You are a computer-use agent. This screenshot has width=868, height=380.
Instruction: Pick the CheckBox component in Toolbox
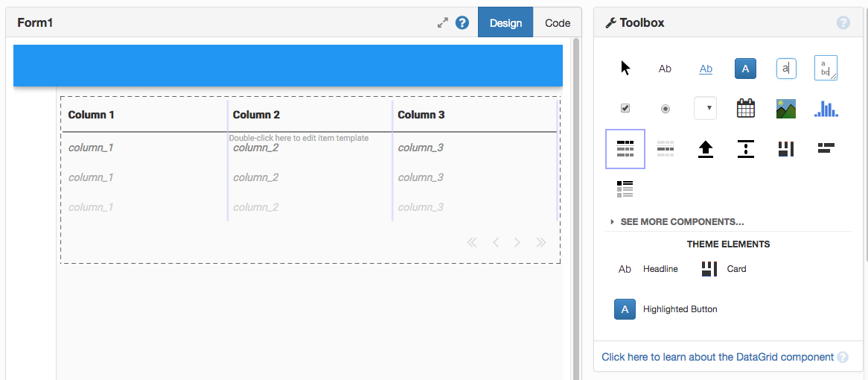(x=625, y=109)
